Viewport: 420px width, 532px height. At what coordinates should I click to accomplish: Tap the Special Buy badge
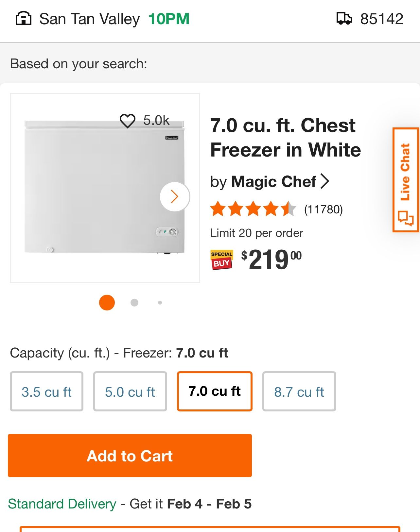(221, 260)
